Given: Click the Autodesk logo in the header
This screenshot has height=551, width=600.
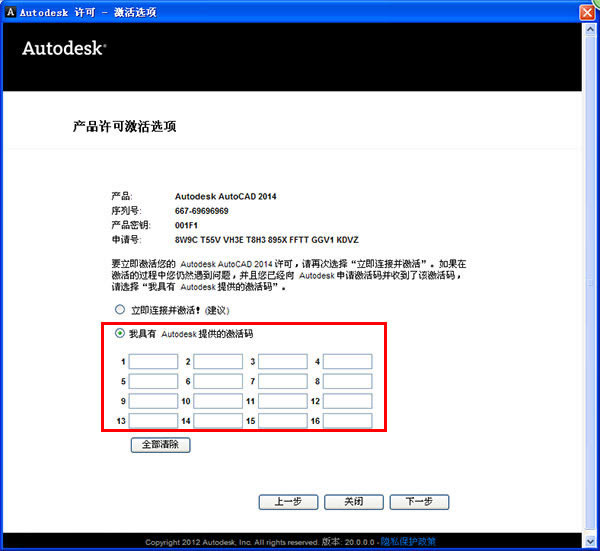Looking at the screenshot, I should (64, 49).
